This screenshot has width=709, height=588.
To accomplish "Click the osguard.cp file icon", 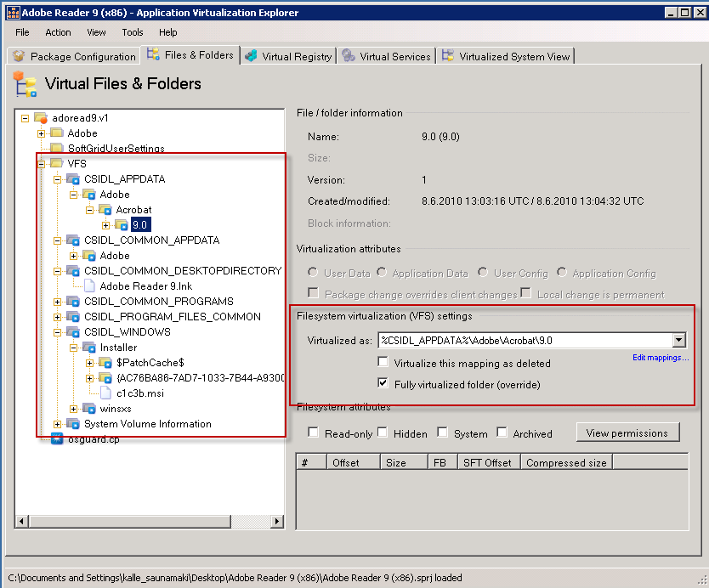I will [57, 438].
